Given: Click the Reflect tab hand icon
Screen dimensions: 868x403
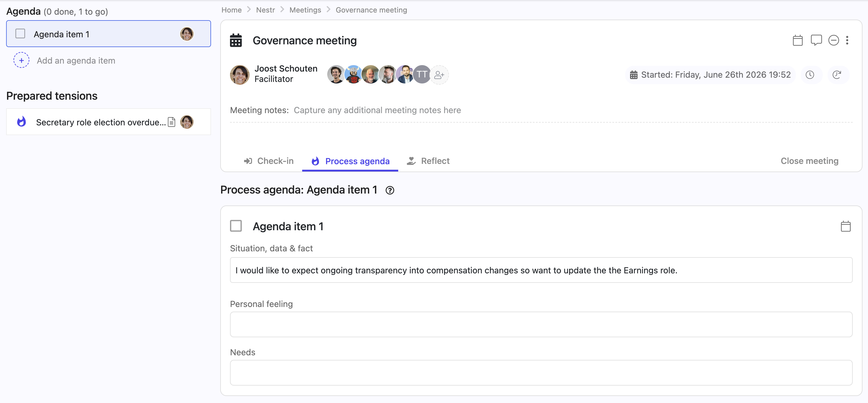Looking at the screenshot, I should coord(411,161).
